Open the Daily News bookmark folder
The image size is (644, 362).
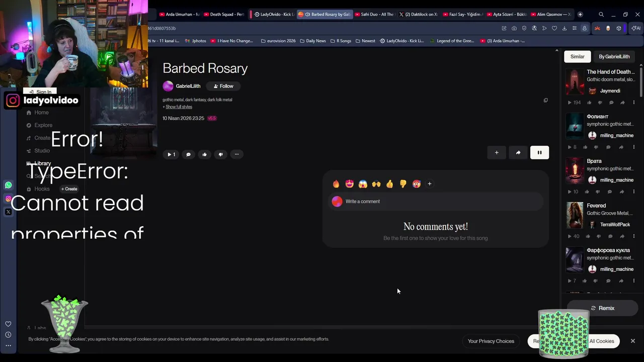point(312,41)
